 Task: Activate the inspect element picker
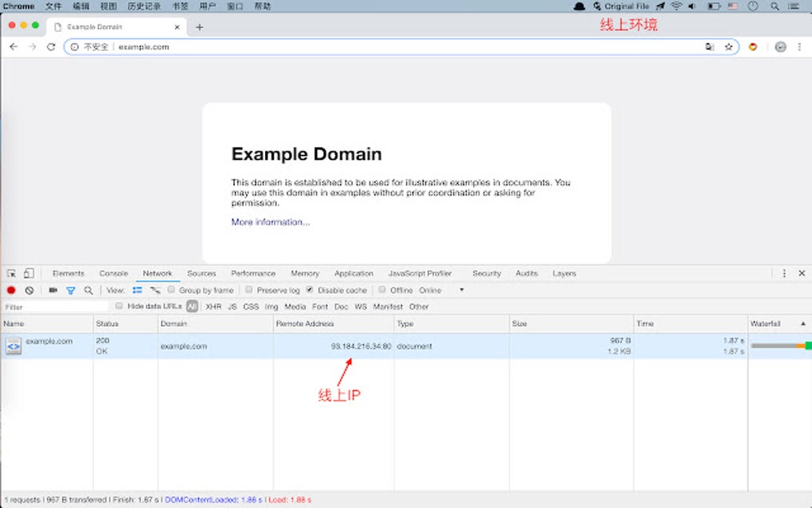(x=11, y=273)
